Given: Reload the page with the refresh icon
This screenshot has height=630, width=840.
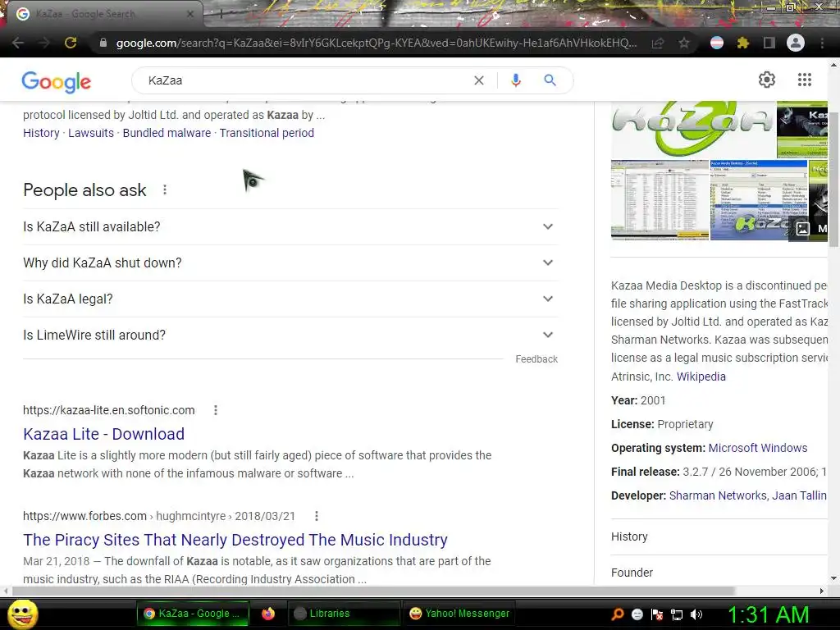Looking at the screenshot, I should [x=71, y=43].
